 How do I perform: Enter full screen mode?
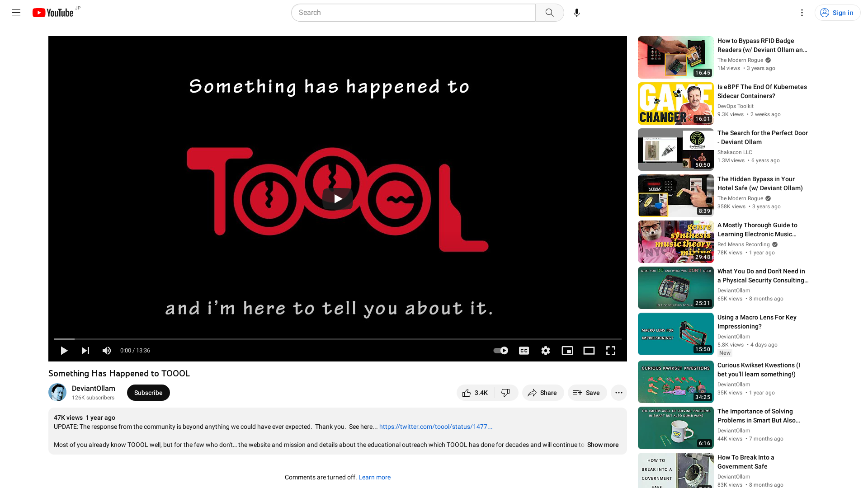tap(611, 351)
